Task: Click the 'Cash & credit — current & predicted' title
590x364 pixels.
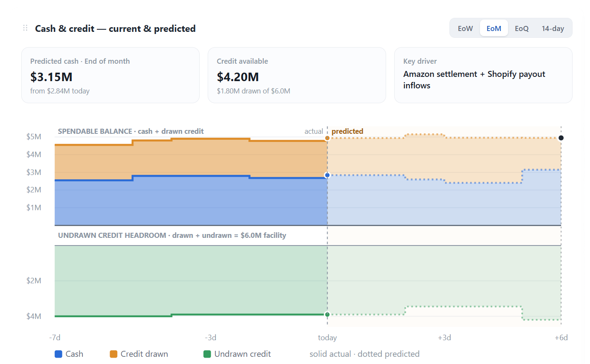Action: 115,28
